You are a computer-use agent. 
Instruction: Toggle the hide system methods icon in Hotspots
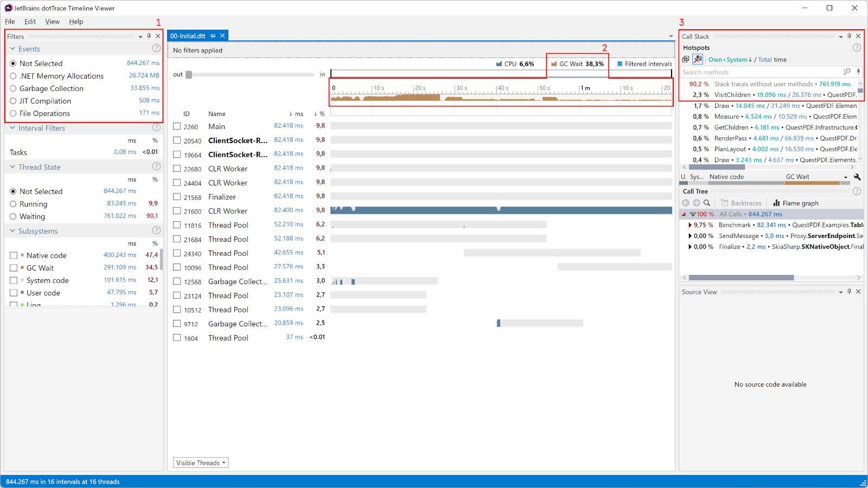click(698, 59)
